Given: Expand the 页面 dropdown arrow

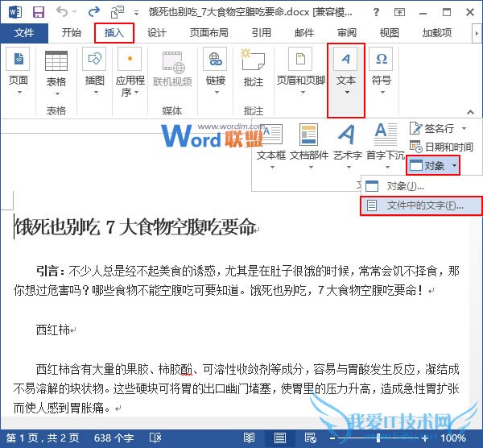Looking at the screenshot, I should pos(19,92).
